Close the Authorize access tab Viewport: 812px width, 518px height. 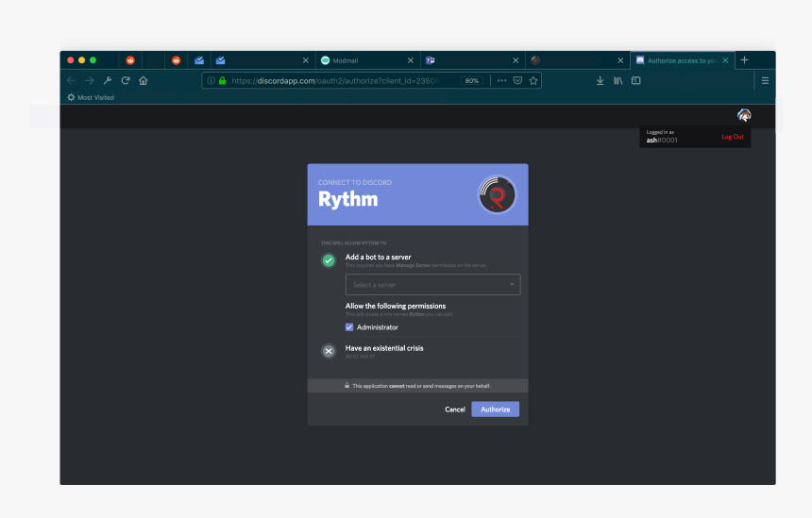[725, 60]
